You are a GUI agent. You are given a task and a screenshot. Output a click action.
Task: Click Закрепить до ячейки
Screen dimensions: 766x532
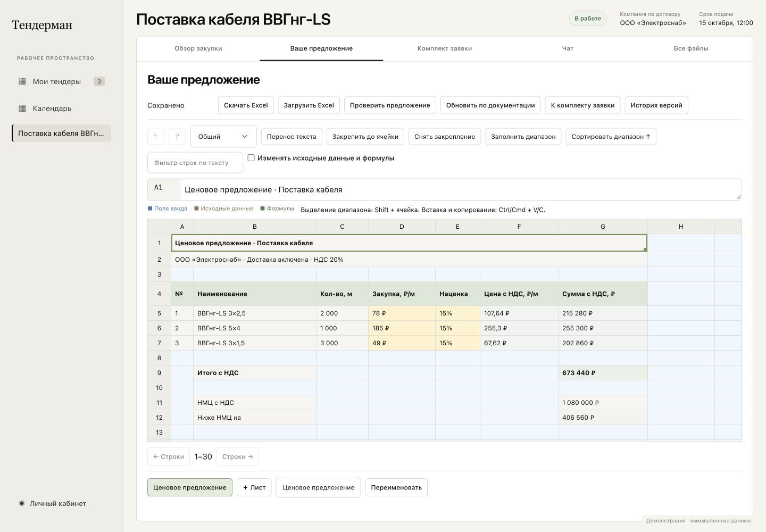pos(365,137)
